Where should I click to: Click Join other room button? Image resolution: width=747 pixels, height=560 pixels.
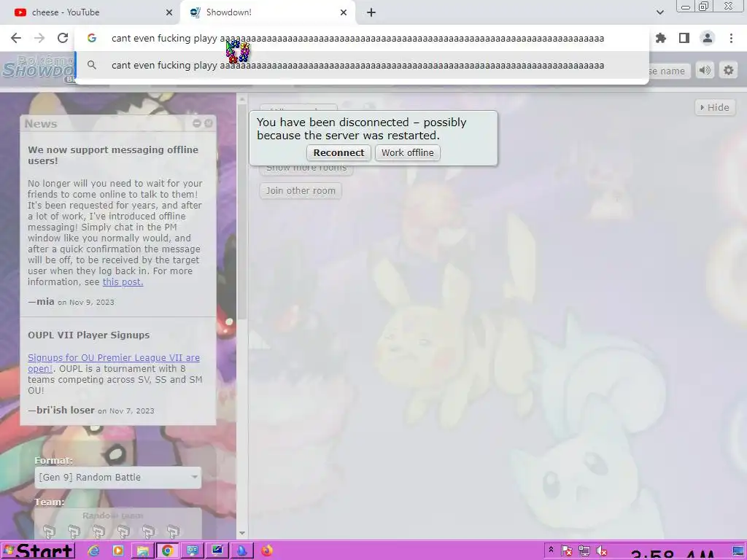pyautogui.click(x=301, y=191)
